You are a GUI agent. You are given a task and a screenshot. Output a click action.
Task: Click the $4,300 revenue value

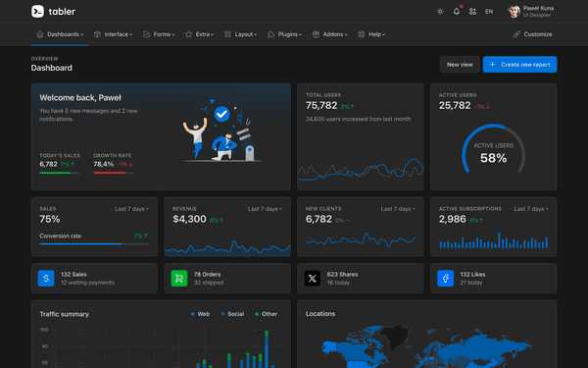click(x=189, y=219)
